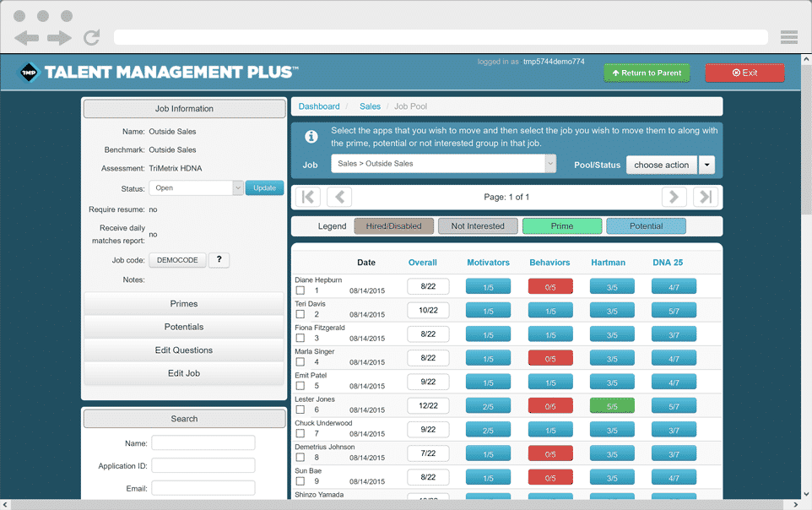Open the Job code help with the ? icon
Screen dimensions: 812x510
pos(219,259)
